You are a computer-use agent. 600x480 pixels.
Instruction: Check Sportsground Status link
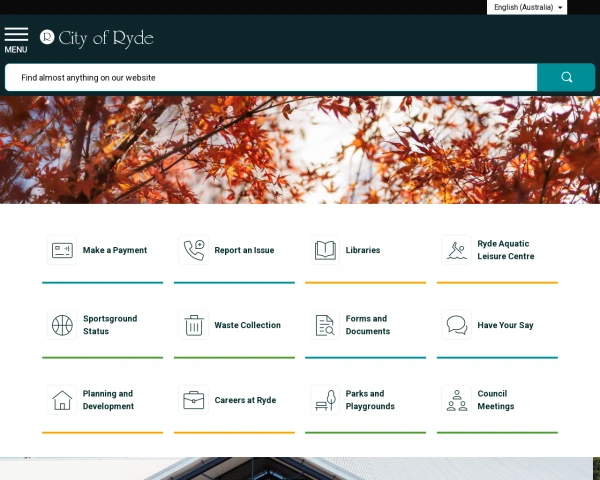click(x=110, y=325)
